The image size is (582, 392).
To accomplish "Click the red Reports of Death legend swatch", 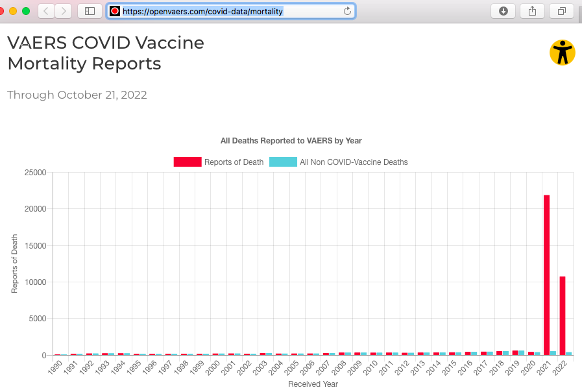I will point(188,162).
